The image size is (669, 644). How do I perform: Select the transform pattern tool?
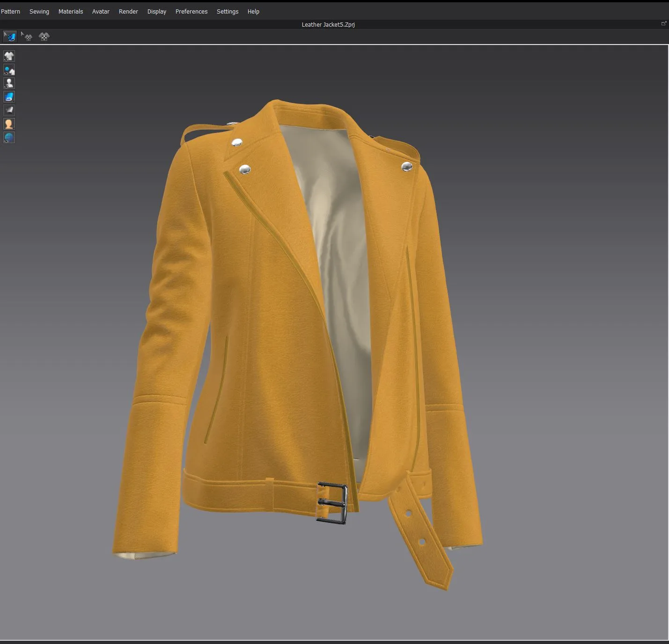(44, 37)
